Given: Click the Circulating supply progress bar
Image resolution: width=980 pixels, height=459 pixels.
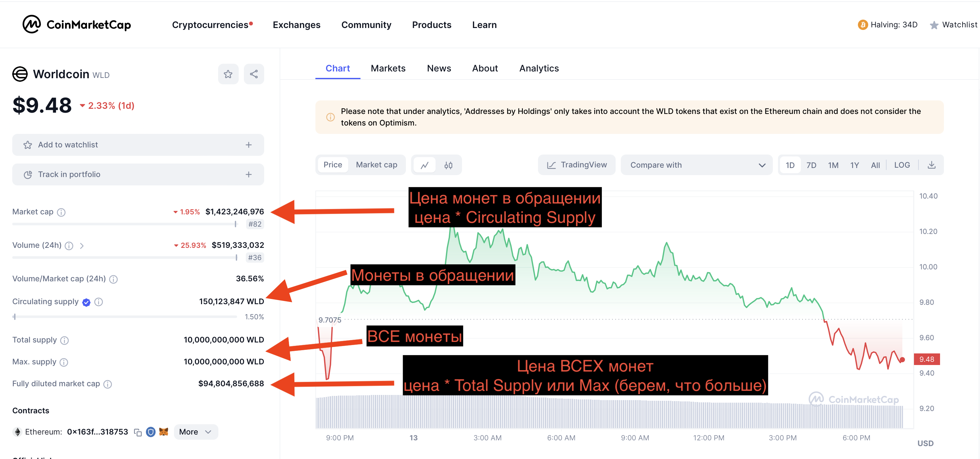Looking at the screenshot, I should 124,317.
